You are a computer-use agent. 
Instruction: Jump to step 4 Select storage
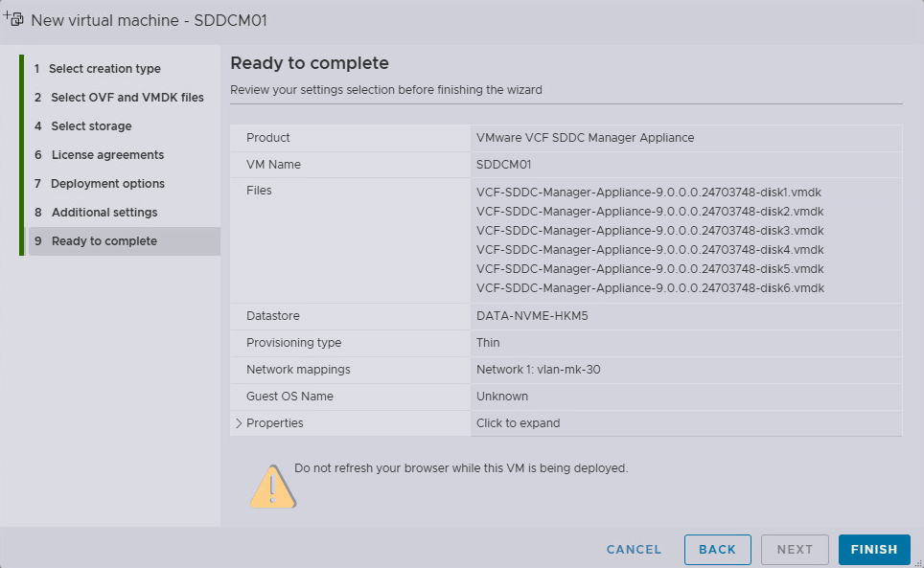point(91,126)
